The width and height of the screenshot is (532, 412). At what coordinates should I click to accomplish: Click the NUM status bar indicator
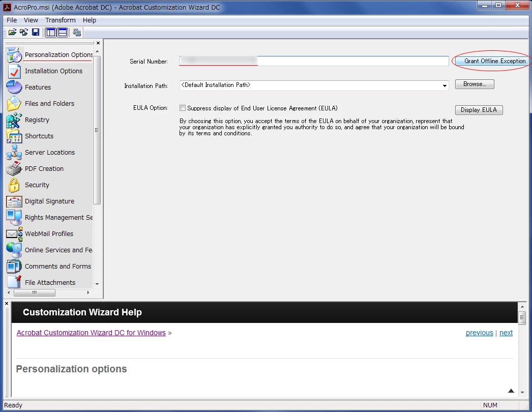tap(490, 405)
